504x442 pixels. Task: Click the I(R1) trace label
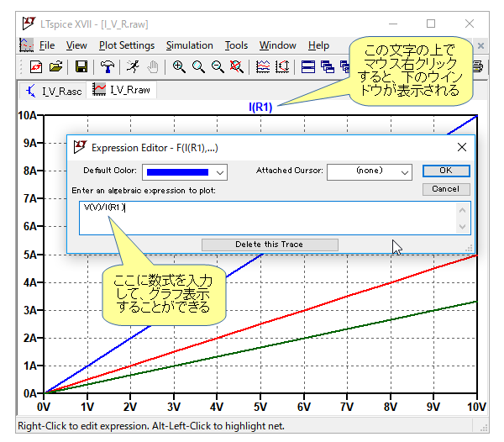[260, 107]
